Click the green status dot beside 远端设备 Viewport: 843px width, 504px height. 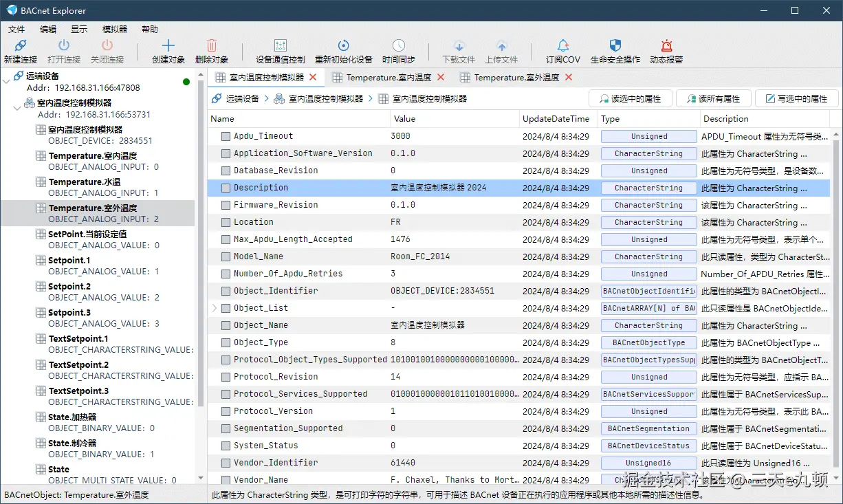pos(186,82)
